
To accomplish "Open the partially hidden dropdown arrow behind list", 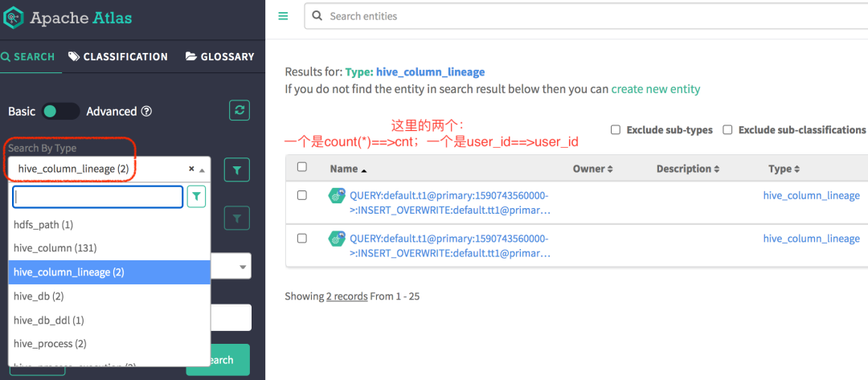I will [x=243, y=268].
